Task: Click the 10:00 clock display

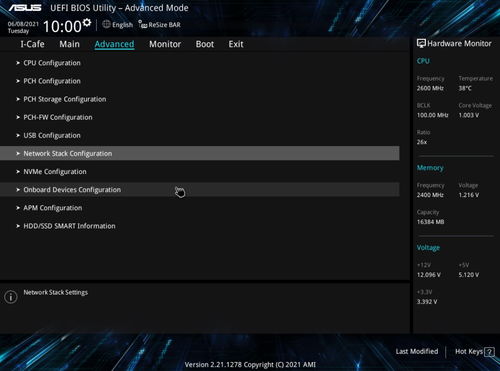Action: click(x=62, y=26)
